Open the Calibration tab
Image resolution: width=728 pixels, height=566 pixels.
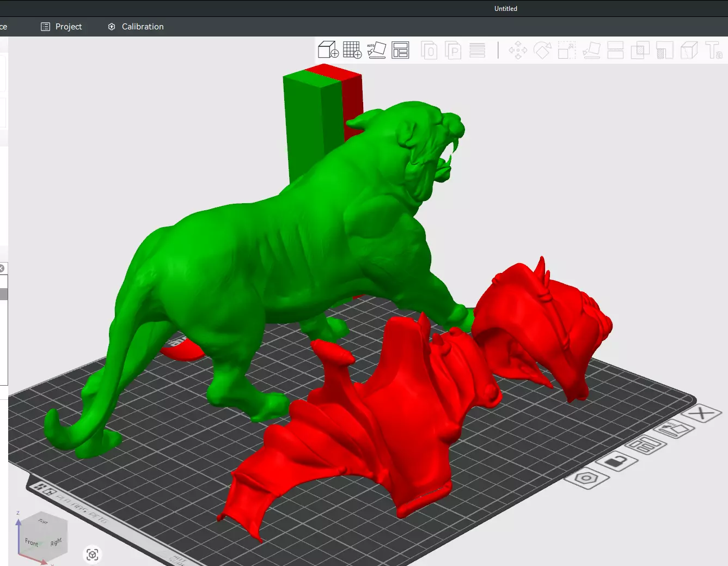click(136, 27)
